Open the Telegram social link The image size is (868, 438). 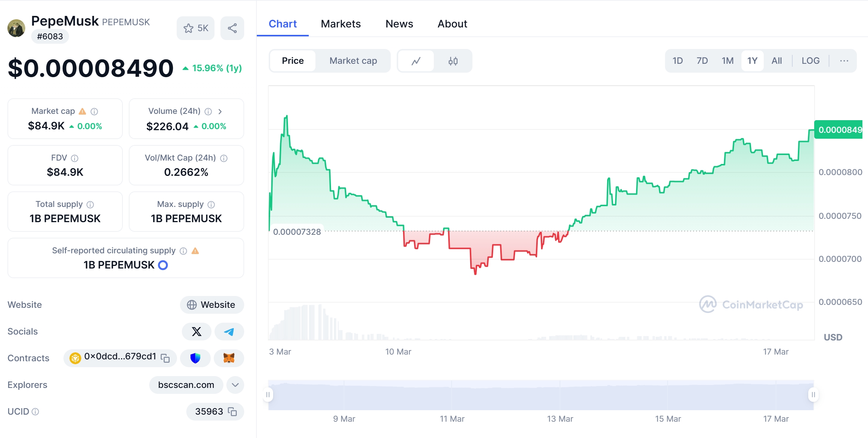click(229, 332)
